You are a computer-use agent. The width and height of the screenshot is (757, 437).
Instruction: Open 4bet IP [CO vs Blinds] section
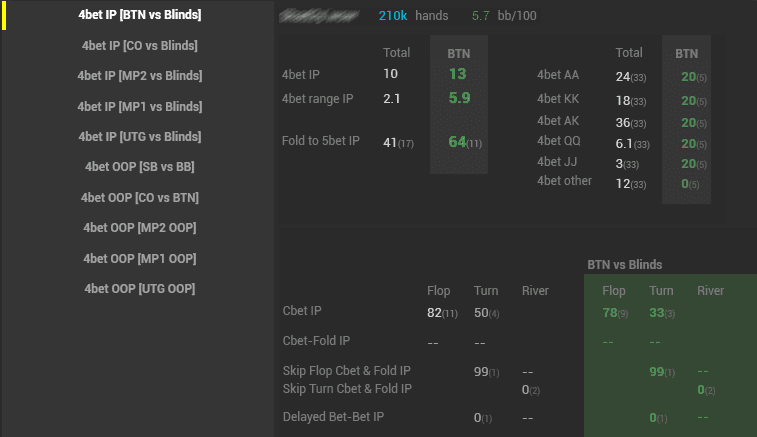(140, 46)
